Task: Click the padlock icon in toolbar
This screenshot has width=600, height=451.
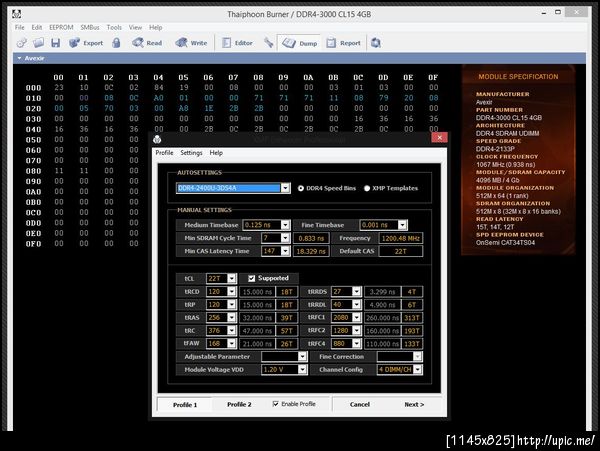Action: pos(116,43)
